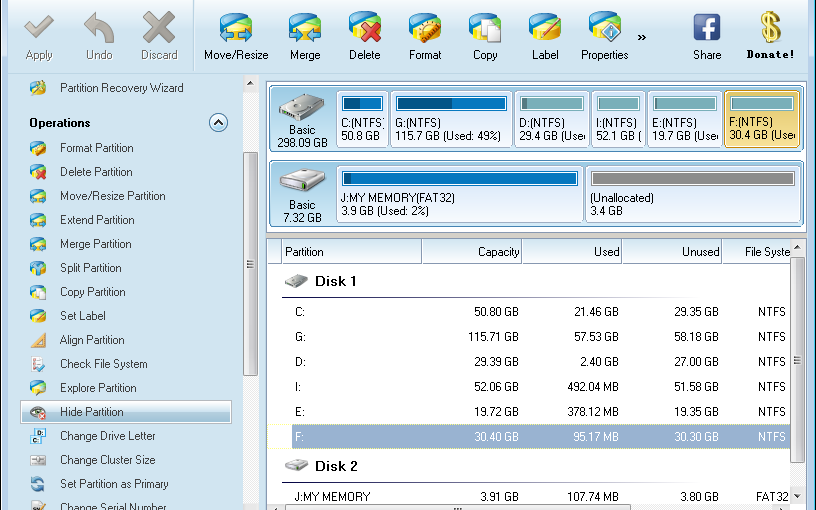Select the Format toolbar icon

425,37
